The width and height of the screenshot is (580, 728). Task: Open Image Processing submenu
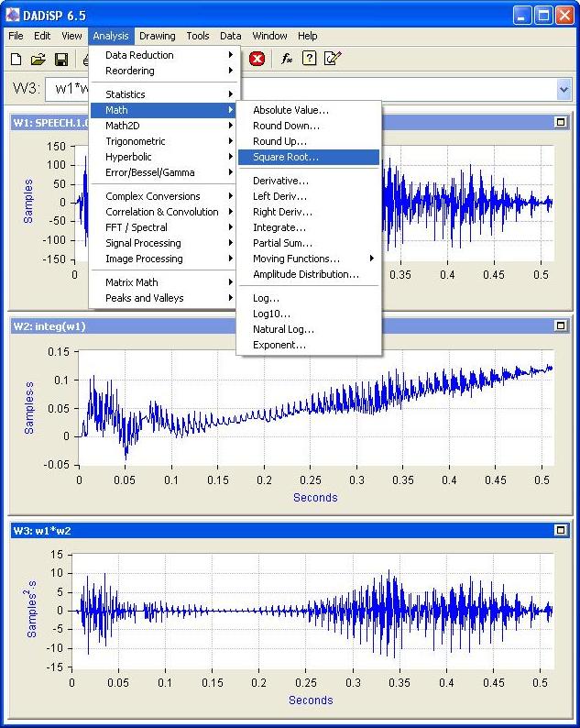click(x=165, y=259)
